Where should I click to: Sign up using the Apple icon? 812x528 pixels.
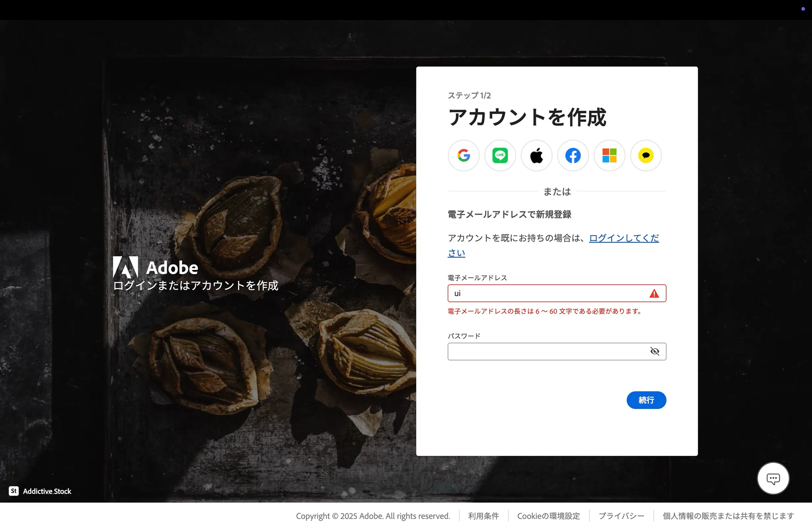pos(536,155)
